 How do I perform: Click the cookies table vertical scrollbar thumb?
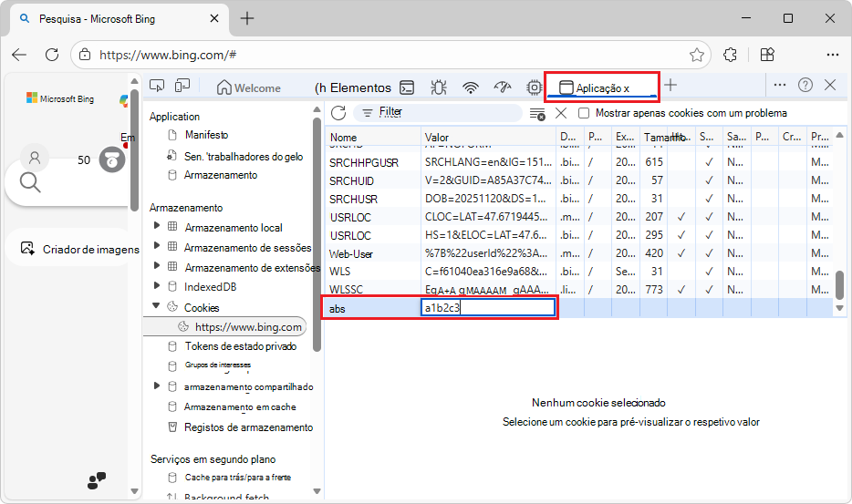click(x=839, y=284)
